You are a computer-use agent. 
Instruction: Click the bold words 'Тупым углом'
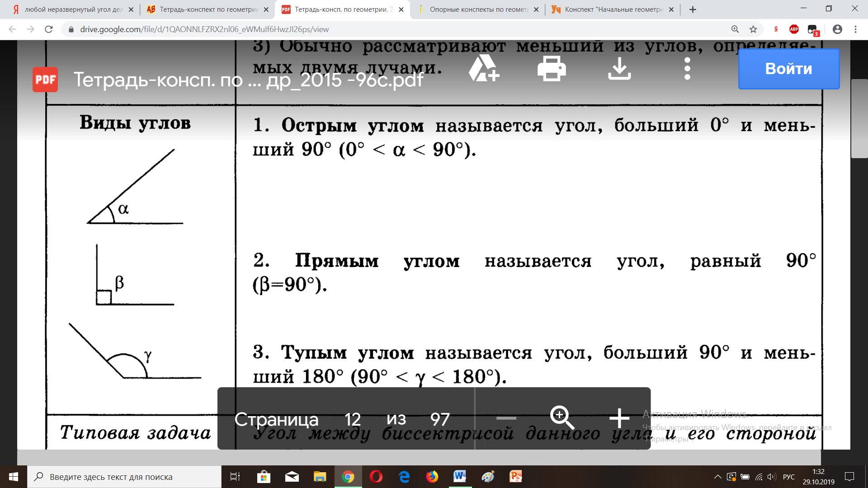[x=347, y=352]
